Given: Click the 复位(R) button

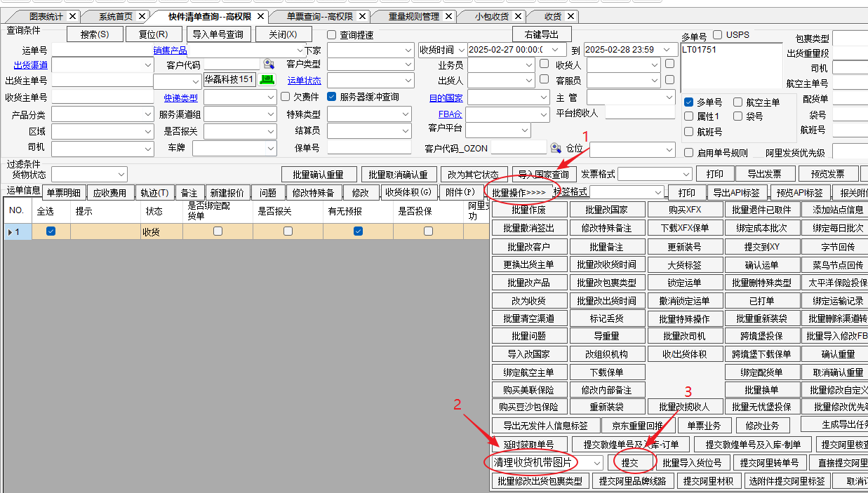Looking at the screenshot, I should (x=153, y=34).
